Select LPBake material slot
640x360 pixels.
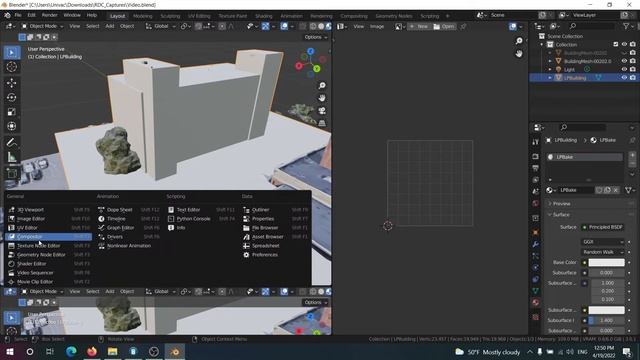point(585,157)
